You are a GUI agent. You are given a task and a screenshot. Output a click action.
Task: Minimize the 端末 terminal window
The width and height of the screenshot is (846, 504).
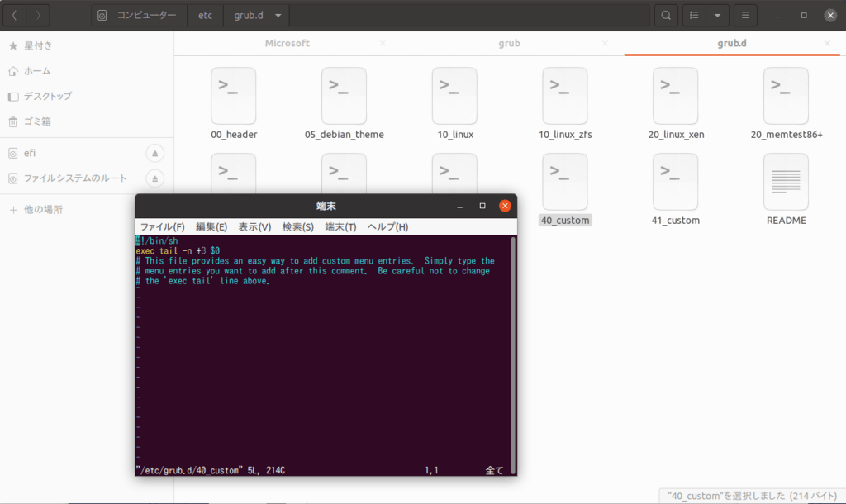459,206
